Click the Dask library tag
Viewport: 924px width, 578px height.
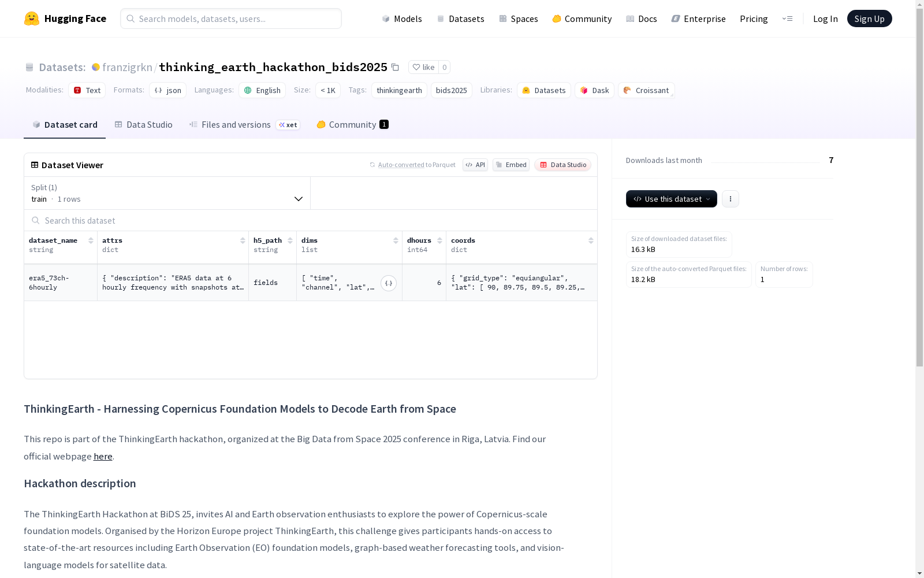point(594,90)
